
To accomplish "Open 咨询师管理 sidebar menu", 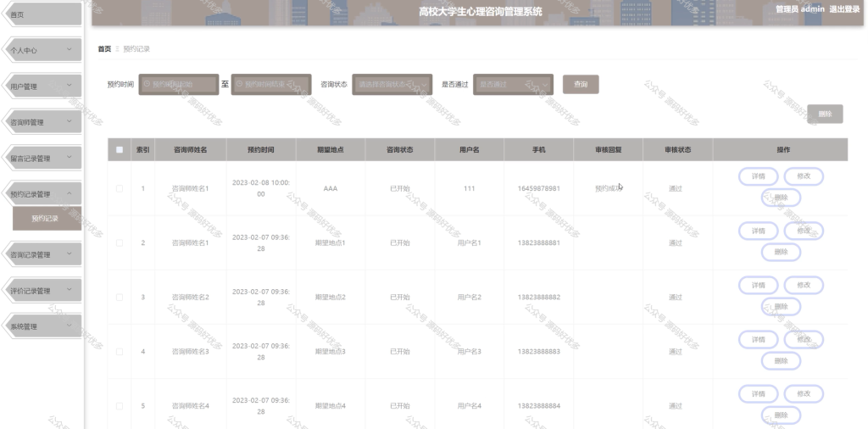I will click(42, 122).
